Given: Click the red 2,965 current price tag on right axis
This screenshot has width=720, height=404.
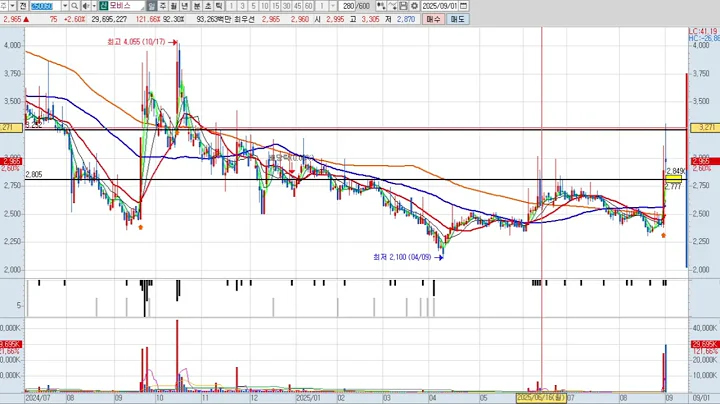Looking at the screenshot, I should [x=705, y=161].
